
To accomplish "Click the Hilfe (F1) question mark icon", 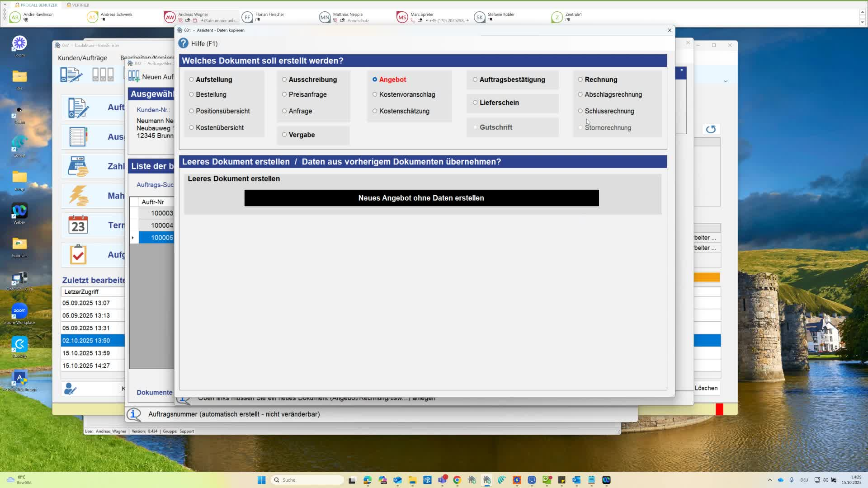I will pos(183,43).
